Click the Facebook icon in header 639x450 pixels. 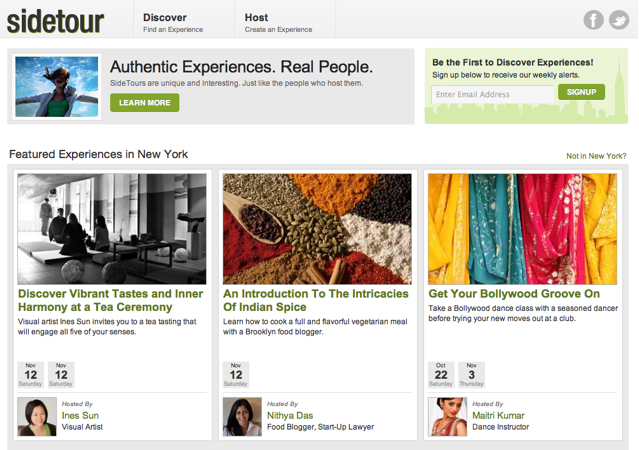pyautogui.click(x=594, y=20)
